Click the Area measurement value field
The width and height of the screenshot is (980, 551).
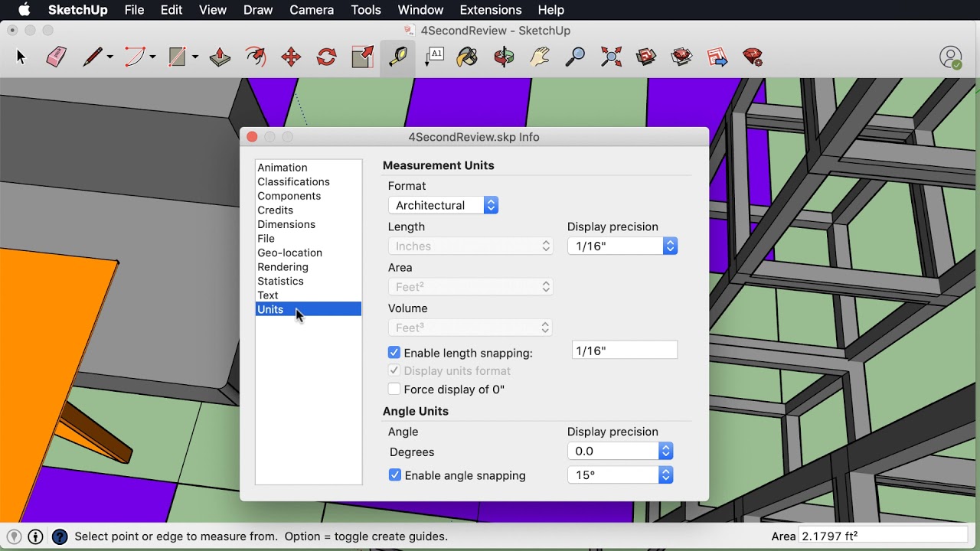[x=884, y=536]
